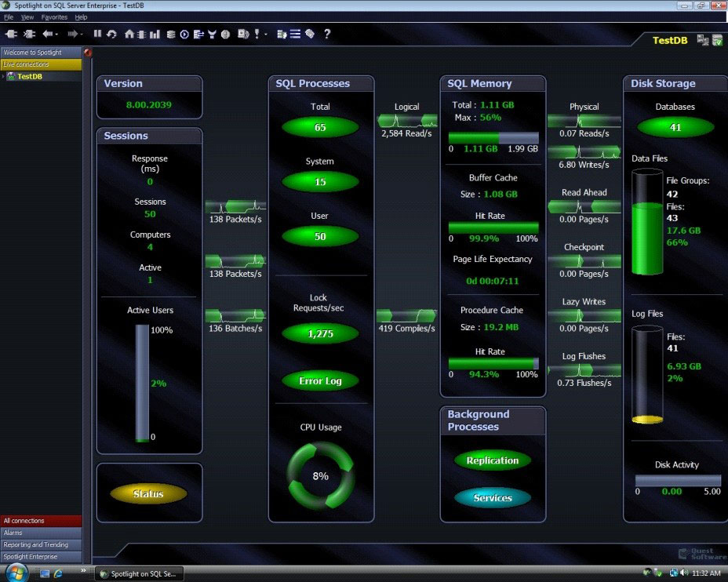
Task: Open the Forward arrow dropdown in toolbar
Action: coord(81,34)
